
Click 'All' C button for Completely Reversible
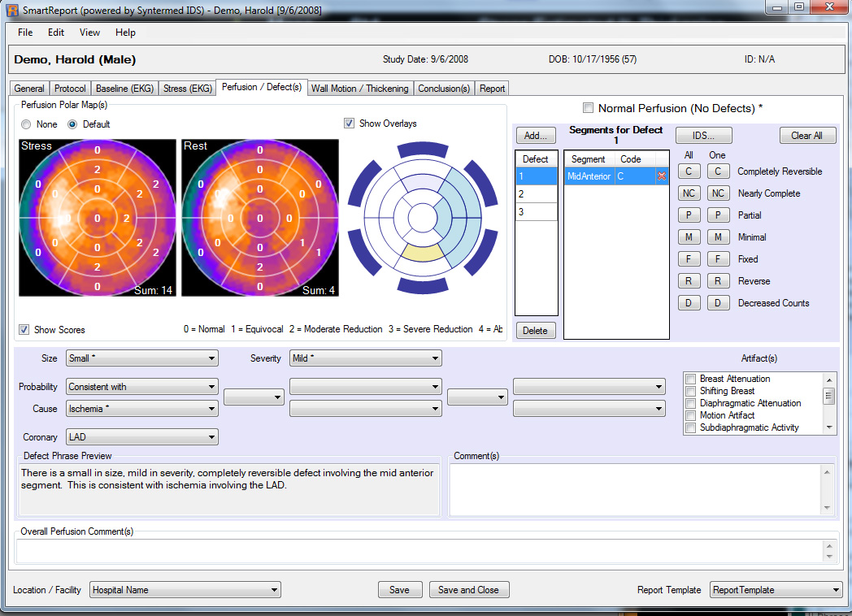[x=689, y=171]
